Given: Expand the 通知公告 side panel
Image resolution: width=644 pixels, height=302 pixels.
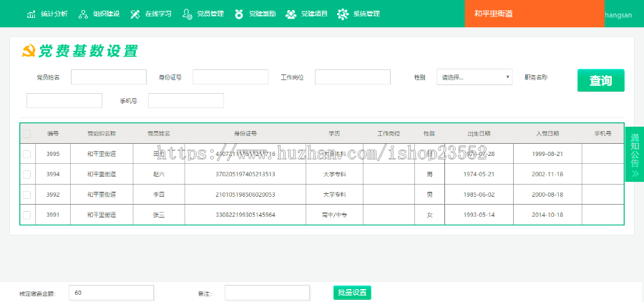Looking at the screenshot, I should click(635, 154).
